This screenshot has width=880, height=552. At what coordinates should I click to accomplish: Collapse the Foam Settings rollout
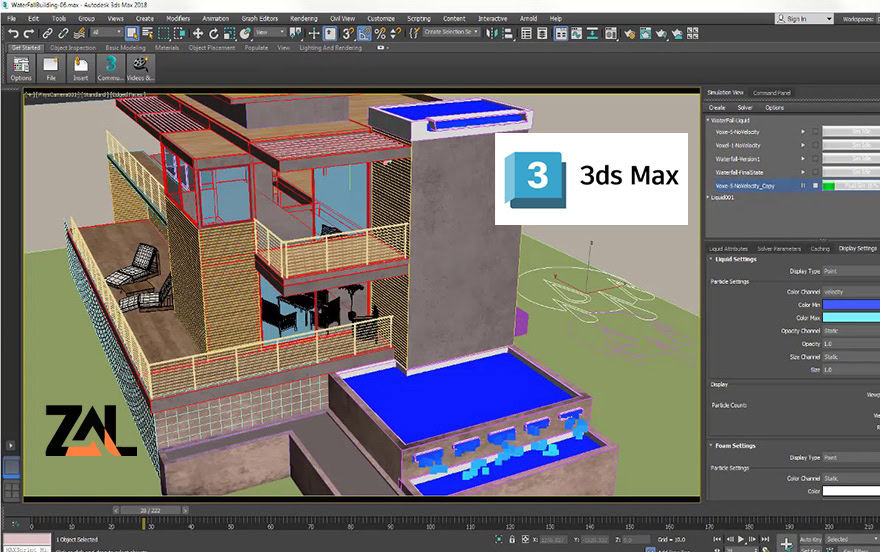click(711, 445)
